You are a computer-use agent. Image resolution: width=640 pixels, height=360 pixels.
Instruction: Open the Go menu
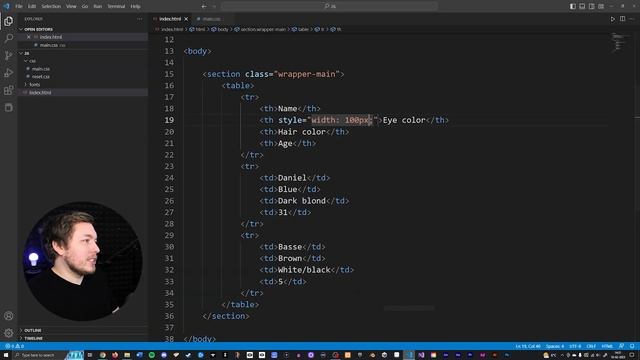(x=84, y=6)
